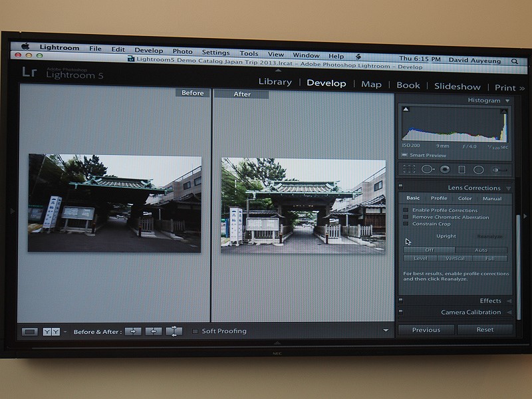The image size is (532, 399).
Task: Click the shadow clipping indicator triangle
Action: [x=406, y=109]
